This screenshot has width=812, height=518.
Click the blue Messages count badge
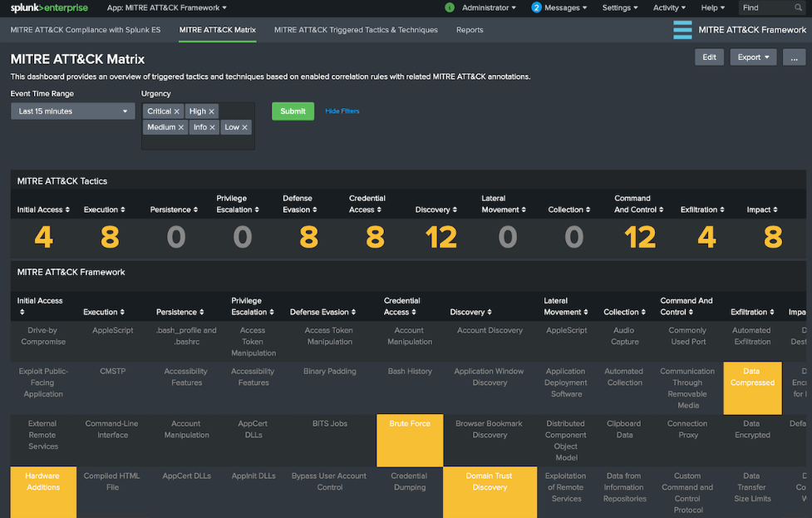tap(536, 8)
